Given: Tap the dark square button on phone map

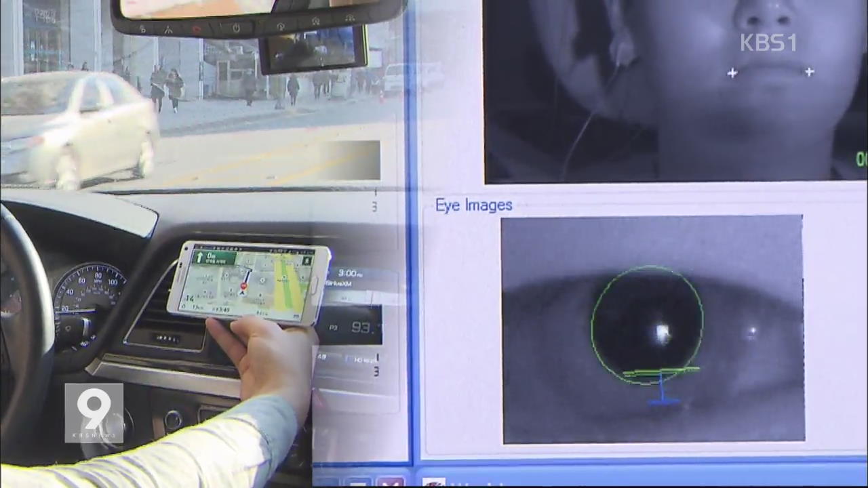Looking at the screenshot, I should point(307,261).
